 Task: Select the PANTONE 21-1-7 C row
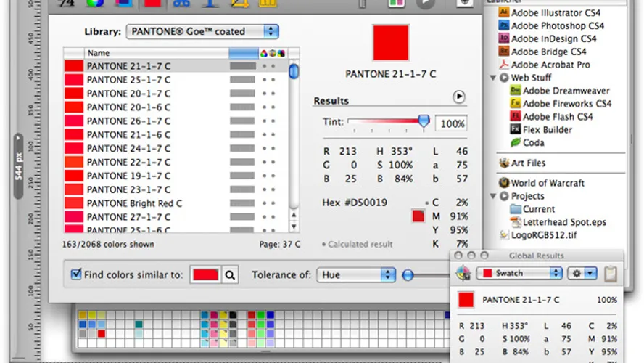[x=176, y=66]
